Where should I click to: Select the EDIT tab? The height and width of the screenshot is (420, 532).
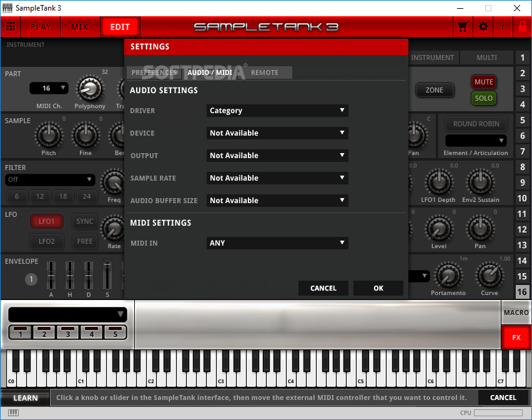pyautogui.click(x=120, y=27)
